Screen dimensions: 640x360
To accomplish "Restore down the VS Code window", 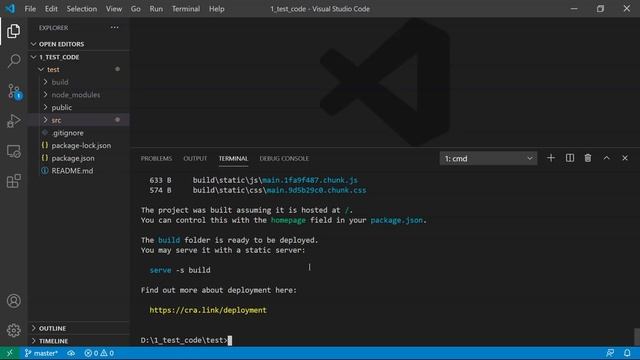I will [600, 9].
